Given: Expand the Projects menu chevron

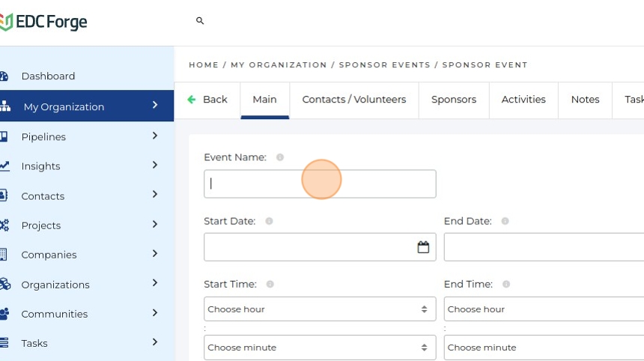Looking at the screenshot, I should [155, 225].
